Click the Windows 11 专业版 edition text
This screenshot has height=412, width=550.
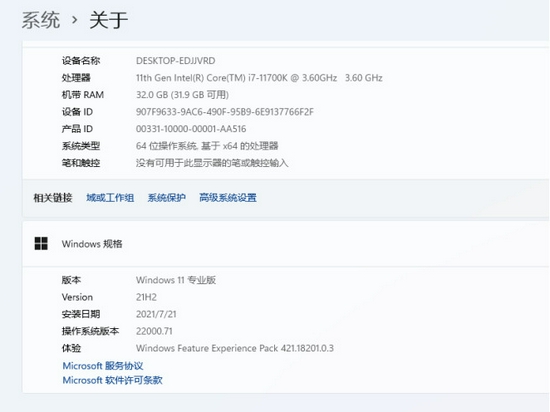pyautogui.click(x=176, y=280)
